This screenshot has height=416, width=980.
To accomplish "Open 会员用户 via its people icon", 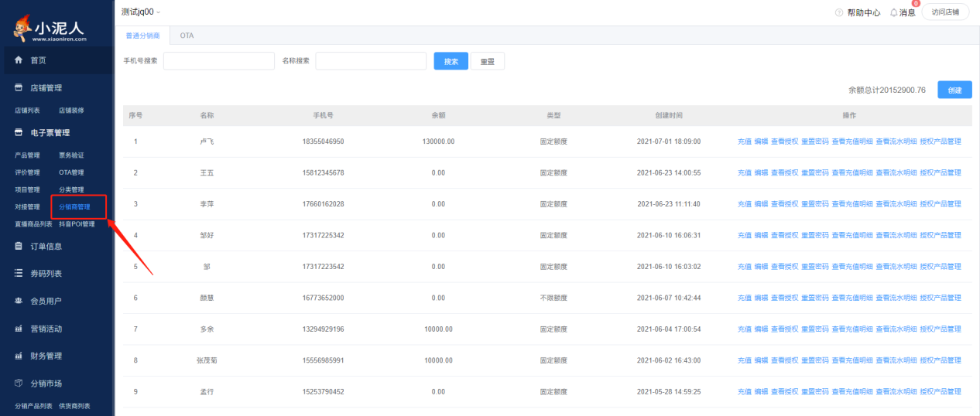I will coord(19,301).
